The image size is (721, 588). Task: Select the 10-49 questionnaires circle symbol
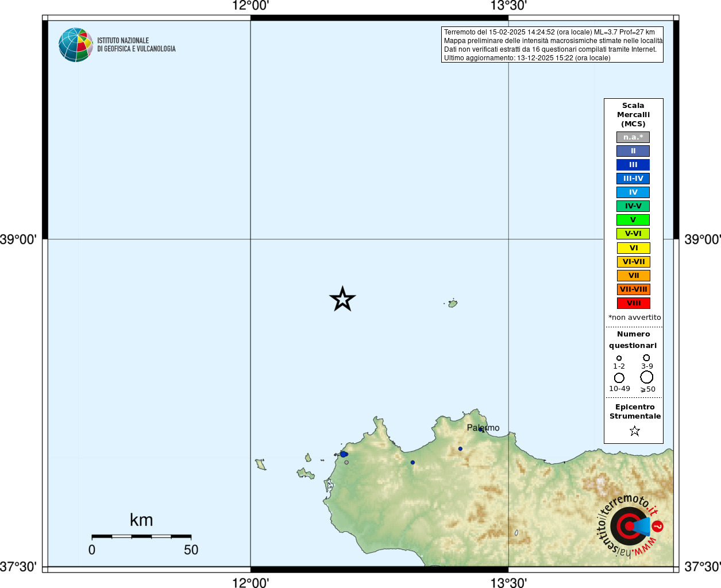(619, 378)
